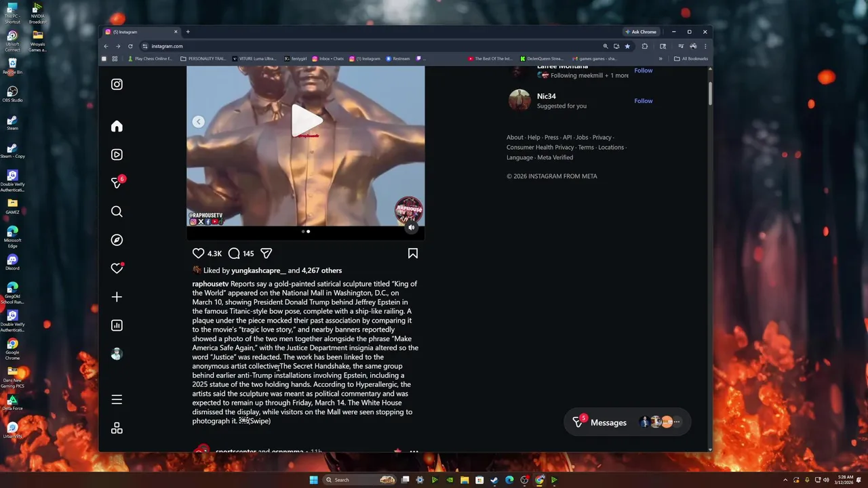Click the Ask Chrome button
Viewport: 868px width, 488px height.
click(641, 32)
